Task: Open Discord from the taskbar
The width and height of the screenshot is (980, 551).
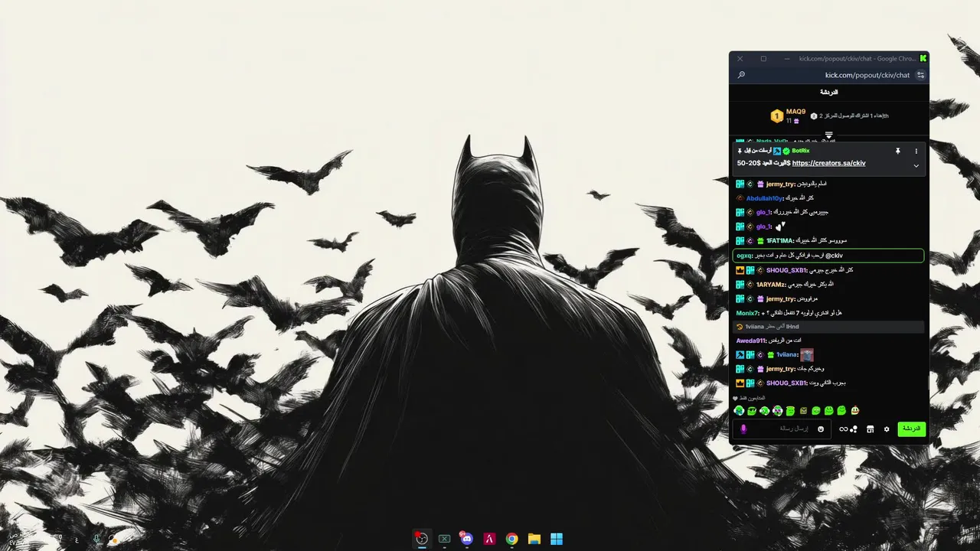Action: click(x=466, y=539)
